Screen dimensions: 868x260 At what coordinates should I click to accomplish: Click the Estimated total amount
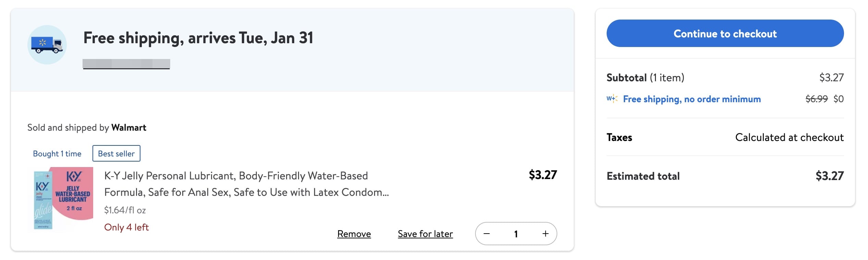[x=829, y=176]
